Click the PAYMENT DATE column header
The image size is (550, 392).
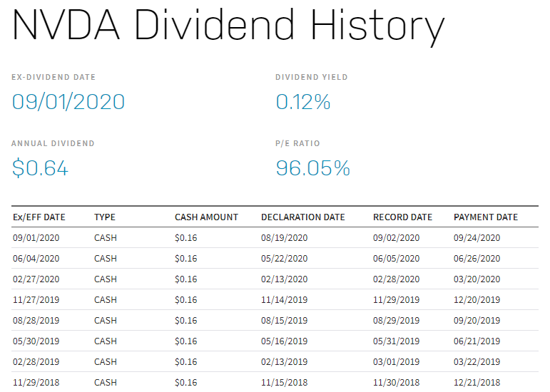pyautogui.click(x=486, y=217)
